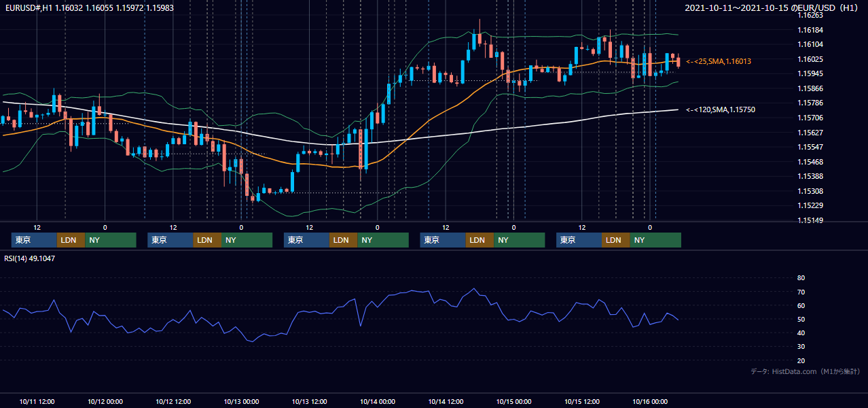Select the 10/15 00:00 time axis marker
The width and height of the screenshot is (868, 408).
pos(514,401)
